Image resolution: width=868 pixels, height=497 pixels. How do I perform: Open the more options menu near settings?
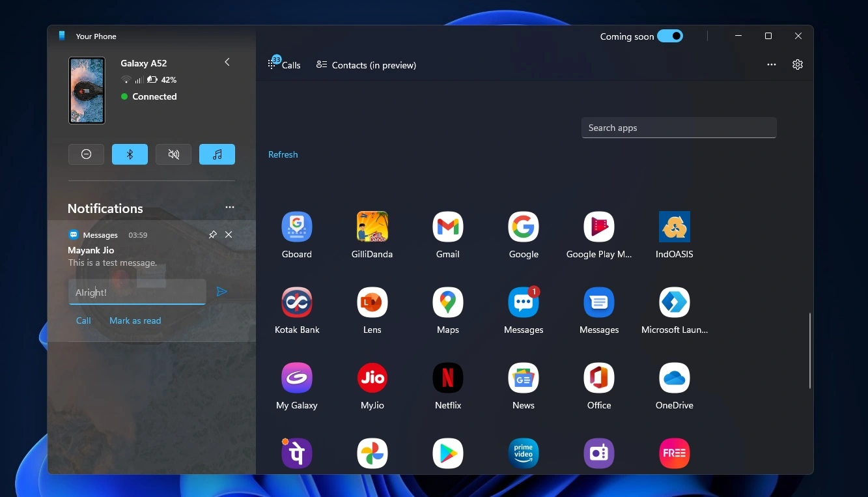click(x=772, y=64)
